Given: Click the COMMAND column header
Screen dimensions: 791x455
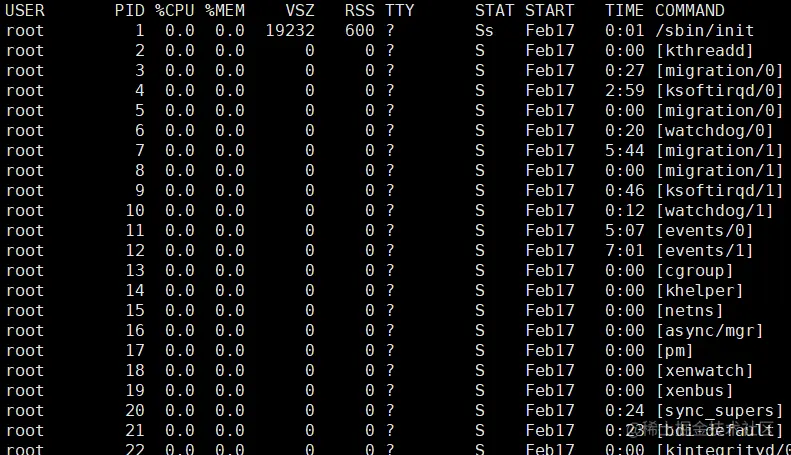Looking at the screenshot, I should coord(690,11).
